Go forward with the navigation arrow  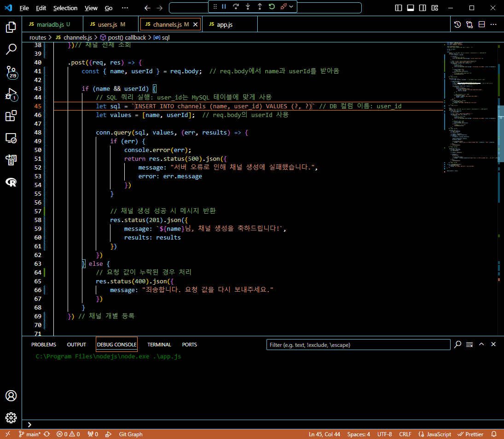coord(159,8)
